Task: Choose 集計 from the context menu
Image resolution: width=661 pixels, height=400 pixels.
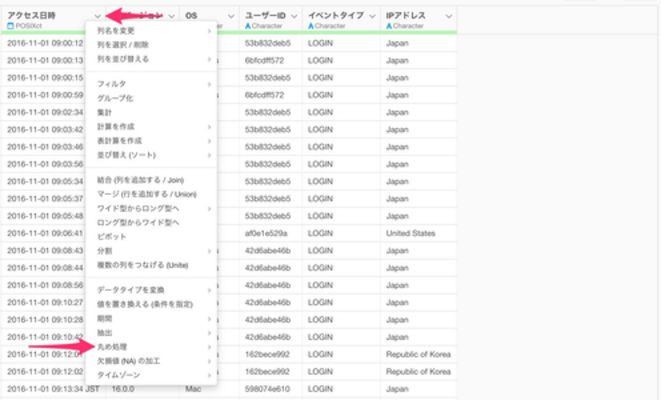Action: click(107, 113)
